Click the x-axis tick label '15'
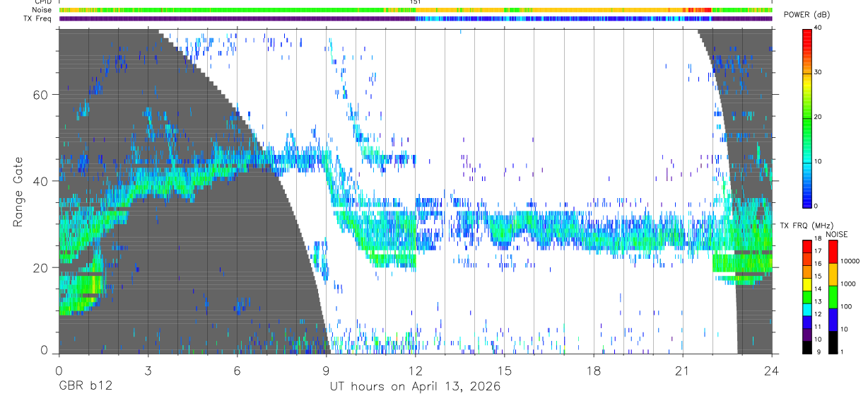Screen dimensions: 868x401 (x=504, y=370)
